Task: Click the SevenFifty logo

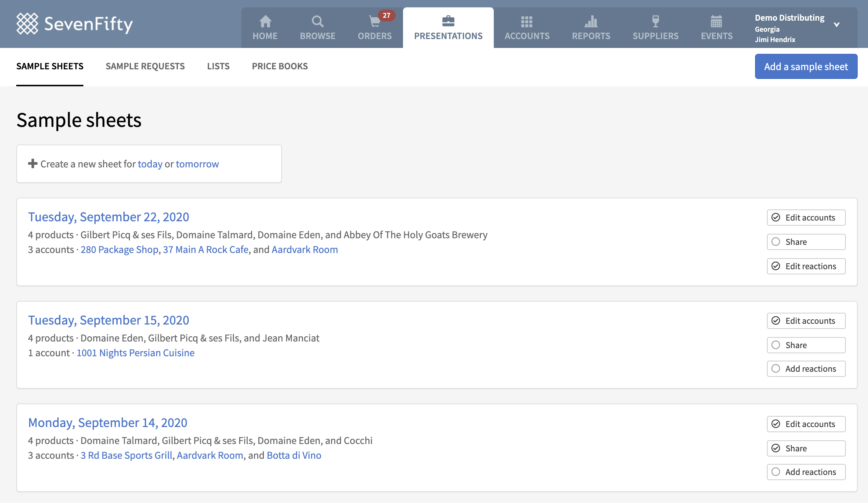Action: pyautogui.click(x=74, y=24)
